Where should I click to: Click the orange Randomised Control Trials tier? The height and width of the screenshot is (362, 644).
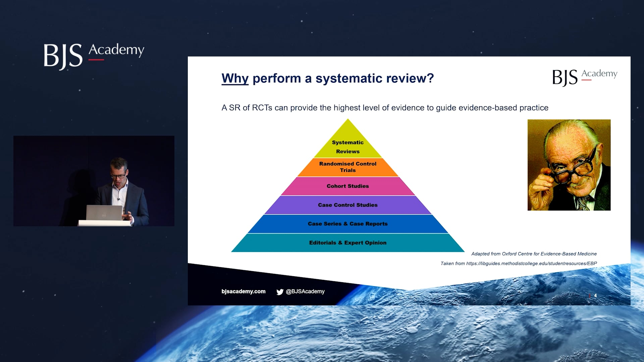(x=348, y=167)
